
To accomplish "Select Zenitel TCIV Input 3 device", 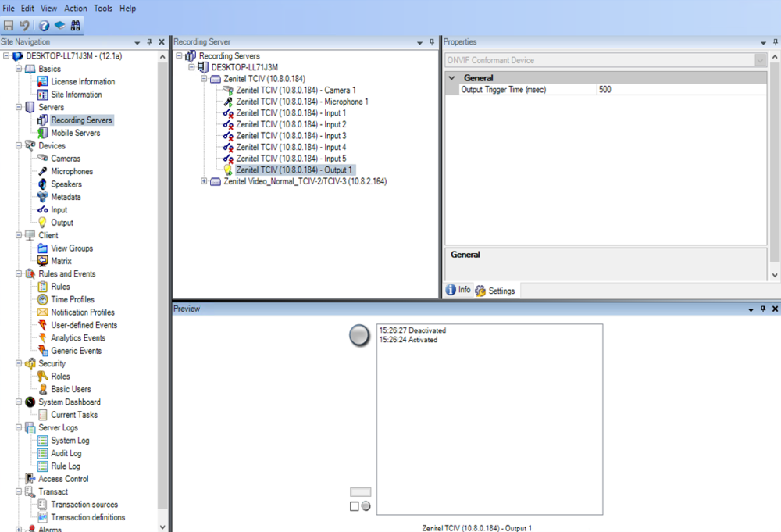I will tap(291, 135).
